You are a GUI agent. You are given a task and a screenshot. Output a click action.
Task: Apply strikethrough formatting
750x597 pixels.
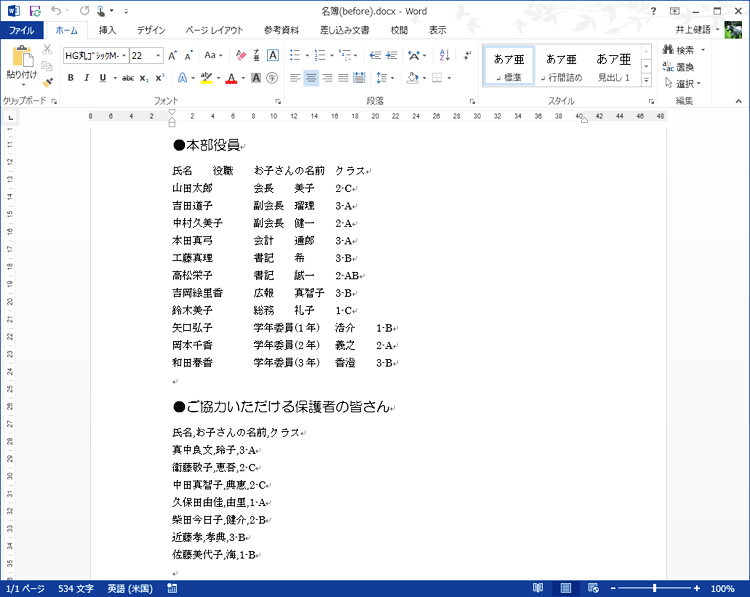click(128, 77)
